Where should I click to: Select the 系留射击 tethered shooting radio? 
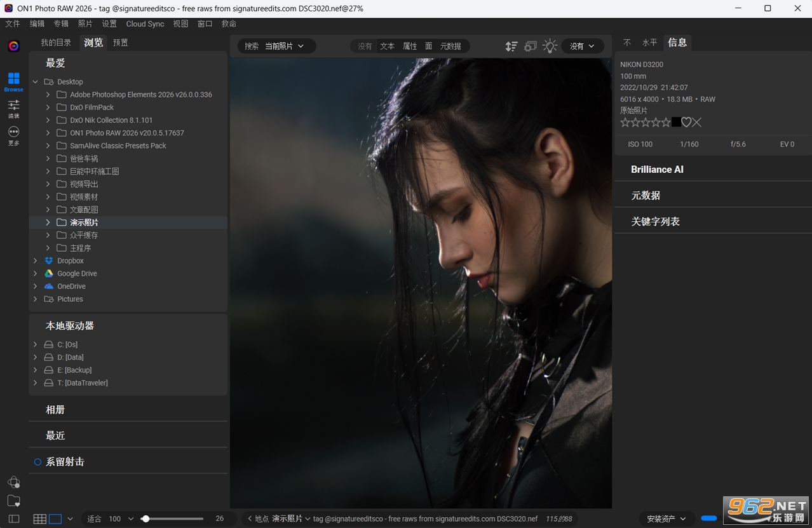[37, 462]
